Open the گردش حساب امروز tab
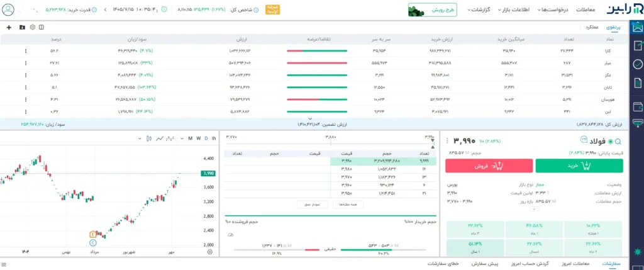644x270 pixels. tap(530, 264)
